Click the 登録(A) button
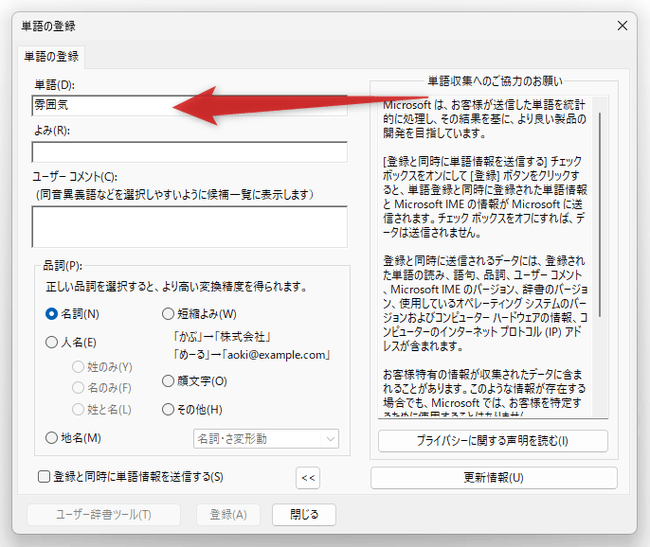 point(228,515)
